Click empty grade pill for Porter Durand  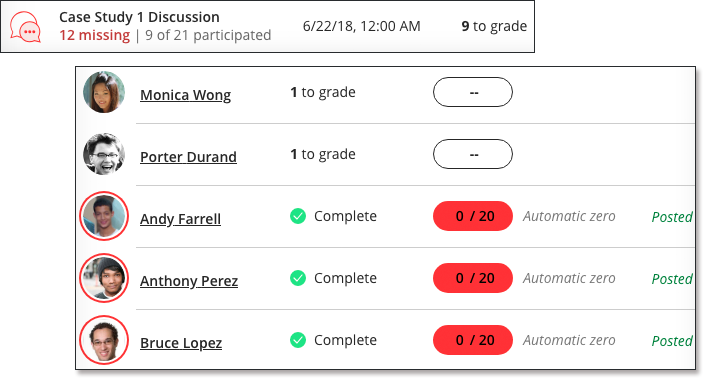click(473, 154)
